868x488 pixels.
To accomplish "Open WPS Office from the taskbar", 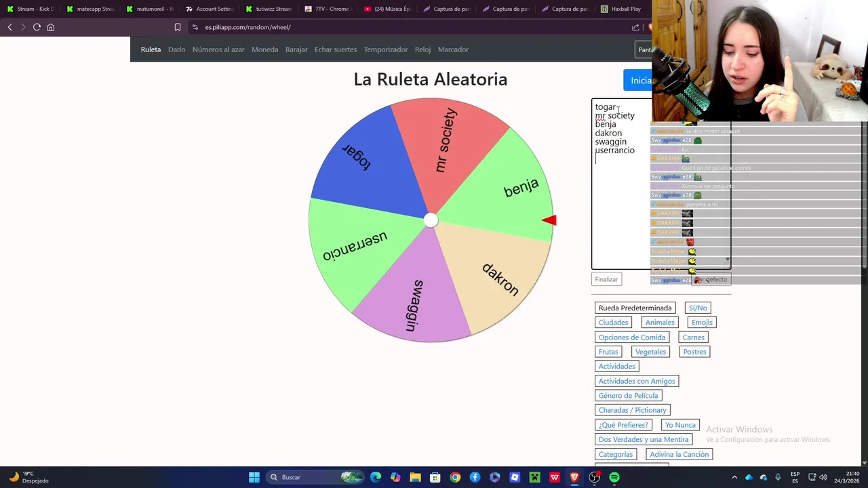I will coord(555,477).
